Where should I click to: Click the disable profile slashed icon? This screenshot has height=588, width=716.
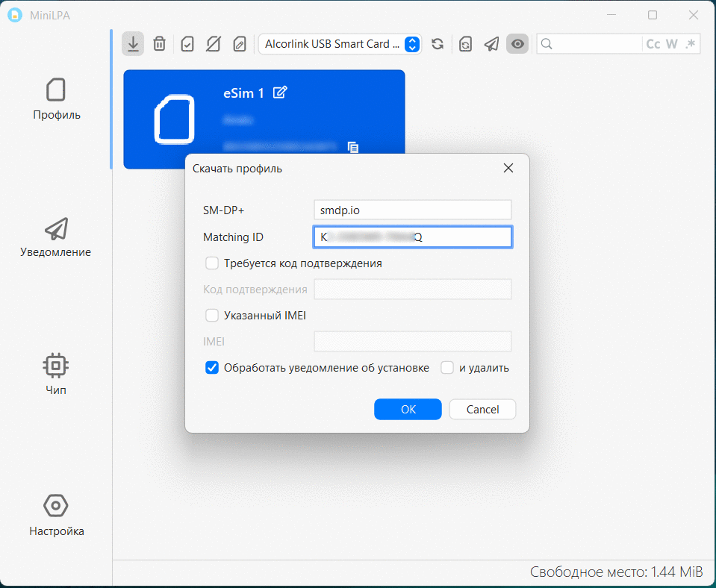coord(214,44)
